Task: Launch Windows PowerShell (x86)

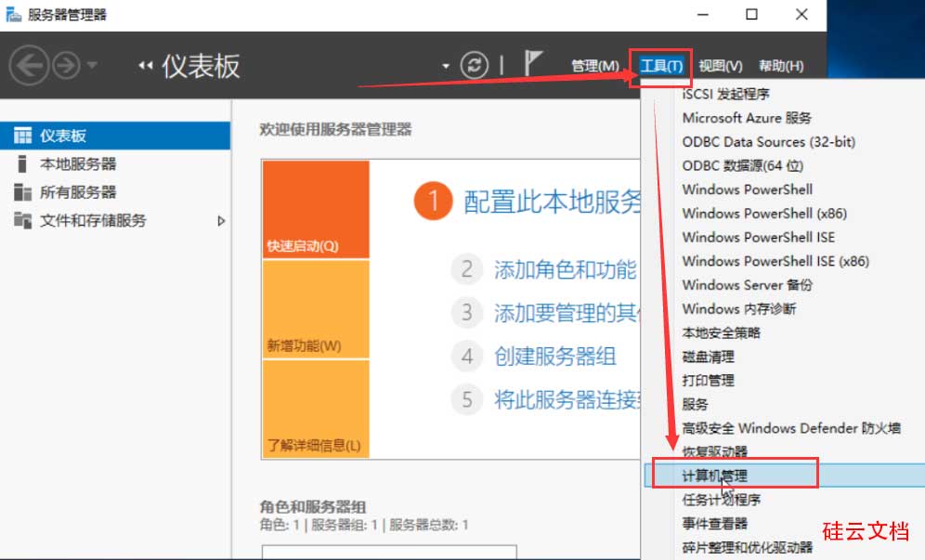Action: 764,214
